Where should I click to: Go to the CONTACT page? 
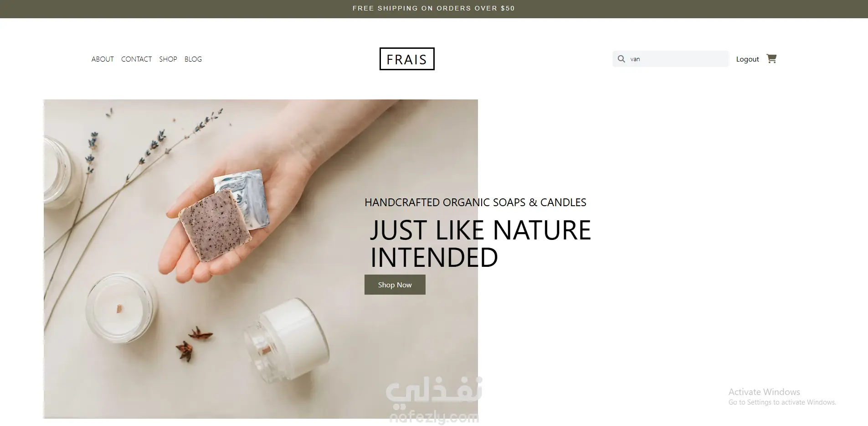coord(136,59)
